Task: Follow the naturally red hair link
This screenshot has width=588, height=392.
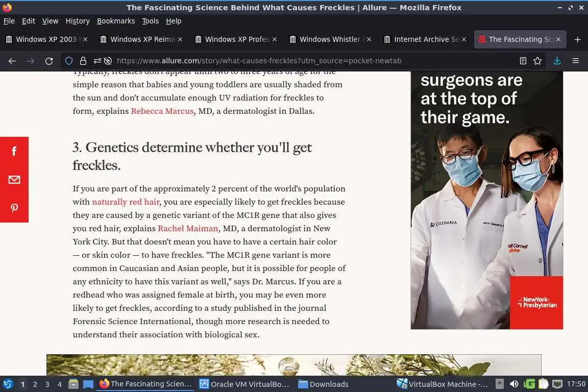Action: (126, 202)
